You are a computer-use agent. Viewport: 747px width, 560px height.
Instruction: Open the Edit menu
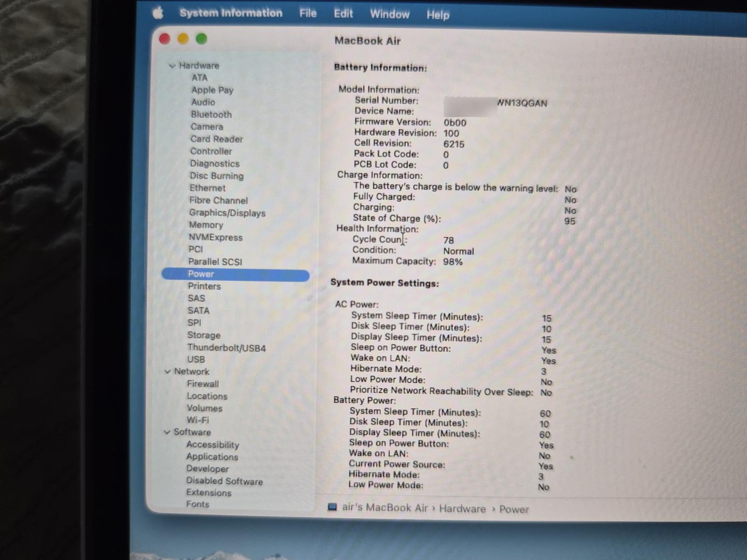pyautogui.click(x=343, y=14)
